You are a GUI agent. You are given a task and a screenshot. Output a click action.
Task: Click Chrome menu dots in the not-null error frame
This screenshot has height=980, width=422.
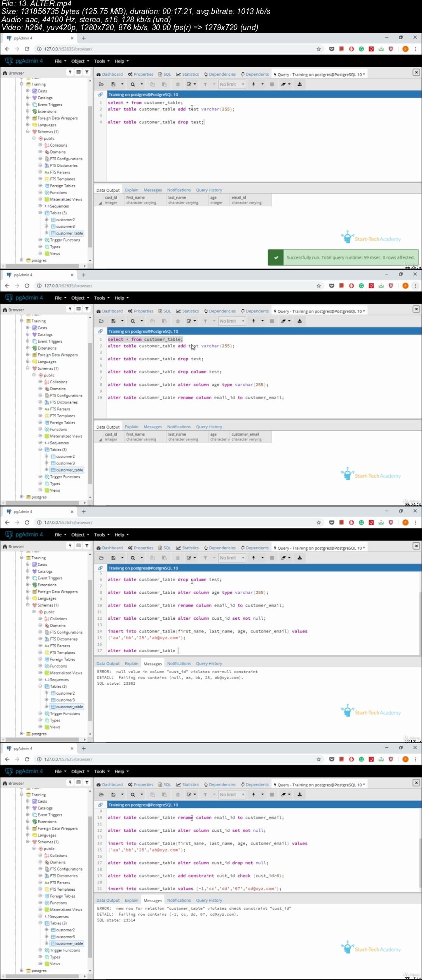point(415,523)
